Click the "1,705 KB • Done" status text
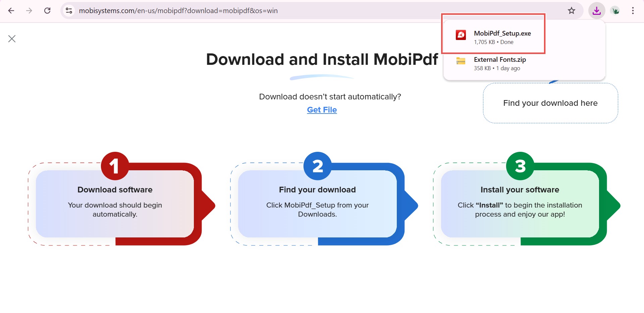The height and width of the screenshot is (313, 644). click(494, 42)
